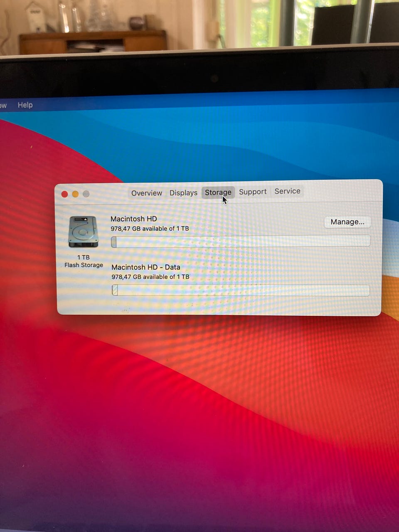
Task: Open the partially visible Window menu
Action: [x=3, y=106]
